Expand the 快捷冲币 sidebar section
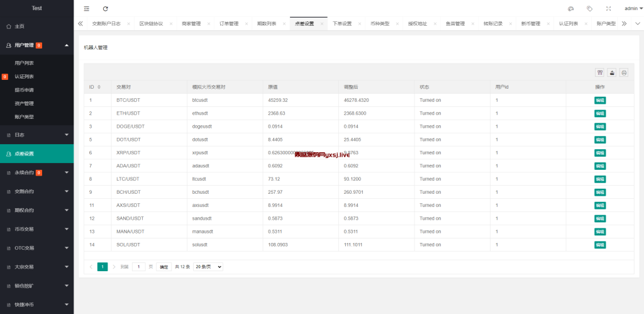Screen dimensions: 644x314 point(37,305)
